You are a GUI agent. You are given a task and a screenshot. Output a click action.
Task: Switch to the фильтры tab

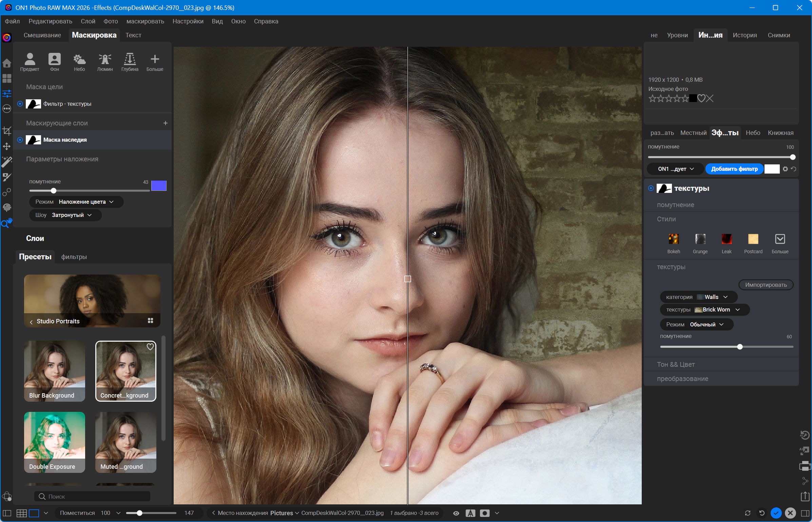[x=74, y=257]
